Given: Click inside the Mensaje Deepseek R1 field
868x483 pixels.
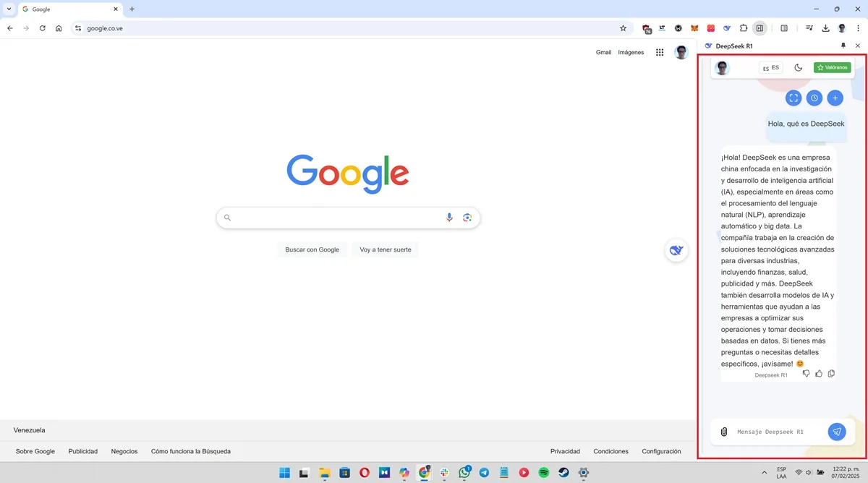Looking at the screenshot, I should pyautogui.click(x=778, y=432).
